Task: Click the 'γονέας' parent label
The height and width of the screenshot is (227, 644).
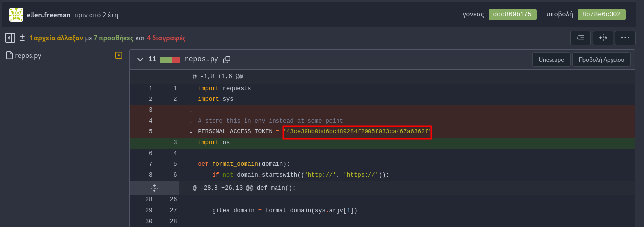Action: point(472,14)
